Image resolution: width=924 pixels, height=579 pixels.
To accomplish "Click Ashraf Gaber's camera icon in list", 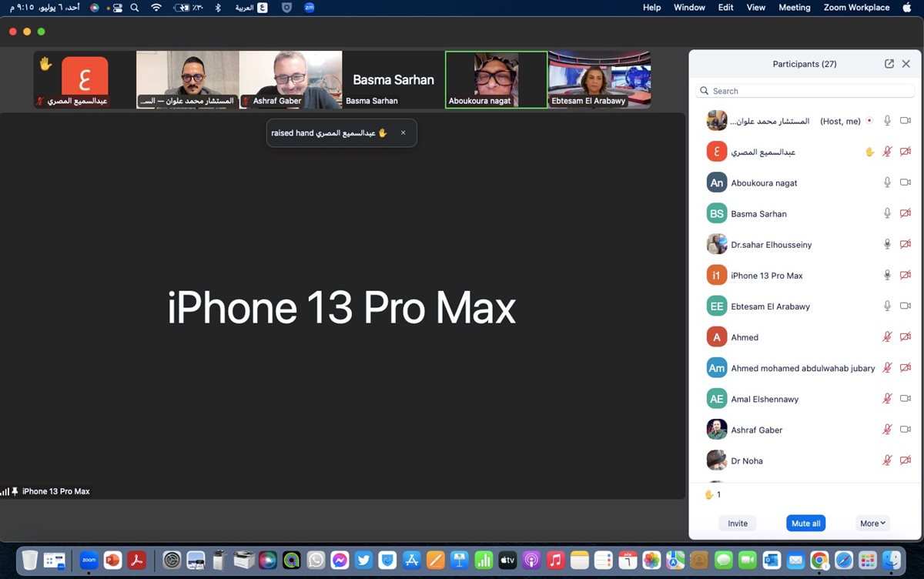I will point(906,429).
